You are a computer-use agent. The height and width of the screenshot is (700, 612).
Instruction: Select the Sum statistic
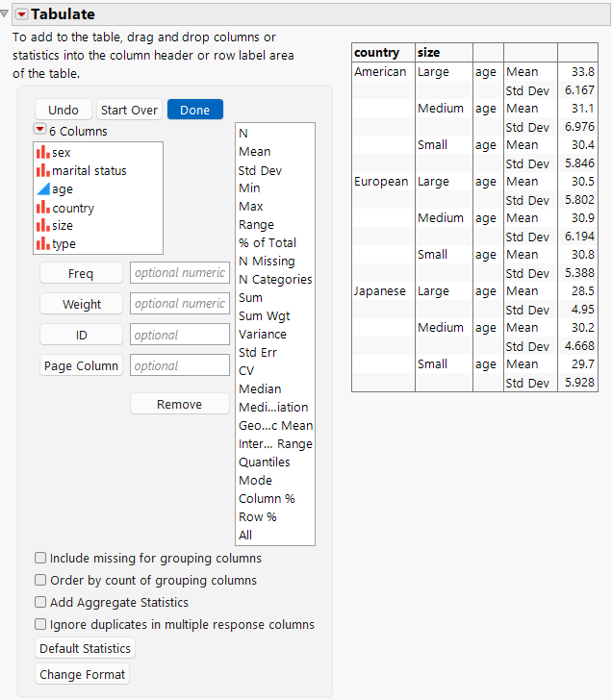[250, 298]
